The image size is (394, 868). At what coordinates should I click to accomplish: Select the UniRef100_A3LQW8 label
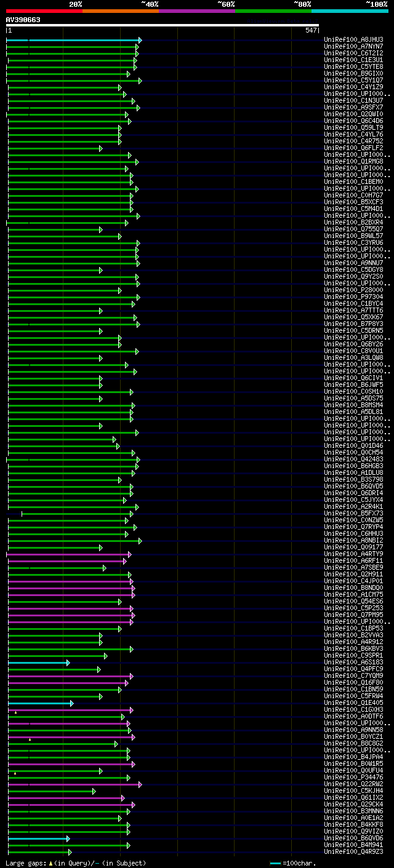pyautogui.click(x=354, y=357)
